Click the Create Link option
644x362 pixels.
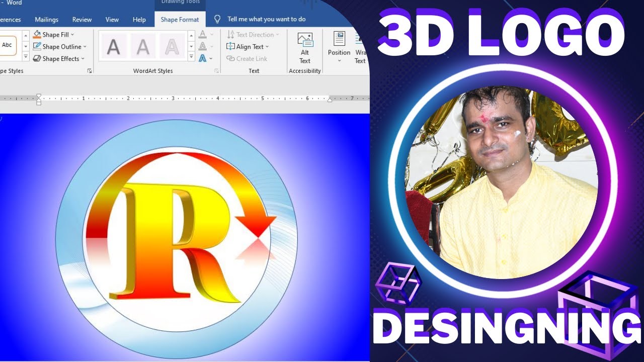(x=247, y=59)
